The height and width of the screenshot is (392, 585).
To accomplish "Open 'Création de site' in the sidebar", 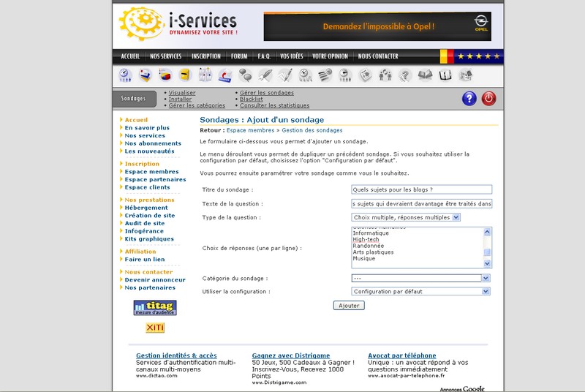I will tap(150, 216).
